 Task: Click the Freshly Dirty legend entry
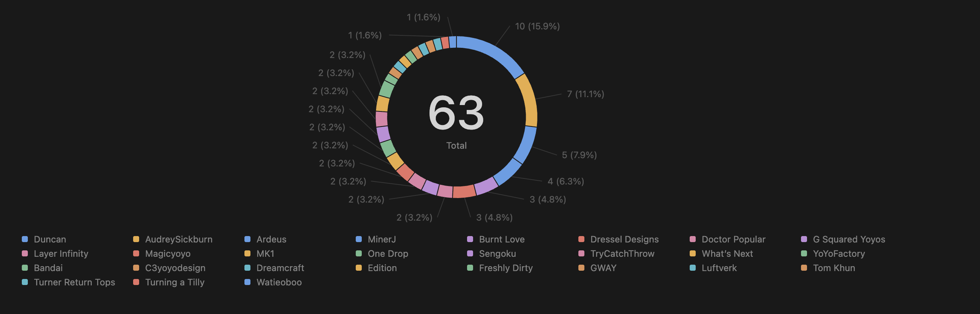point(500,268)
